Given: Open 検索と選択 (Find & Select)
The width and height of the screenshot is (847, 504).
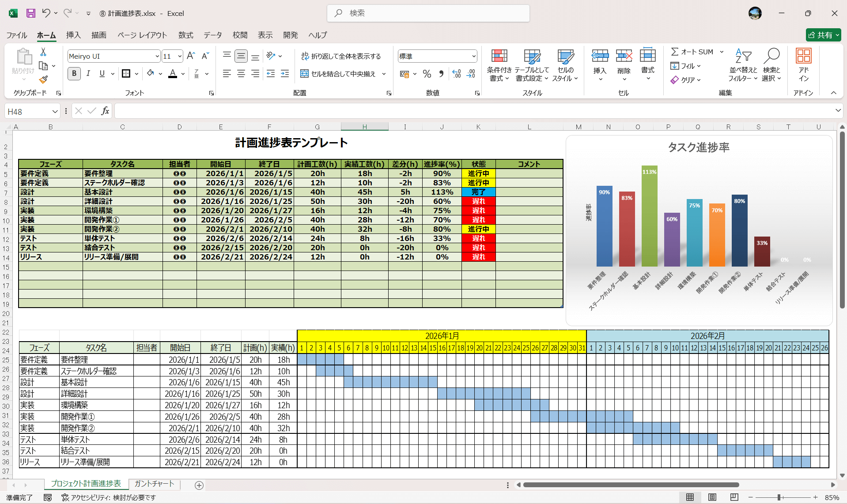Looking at the screenshot, I should (771, 65).
